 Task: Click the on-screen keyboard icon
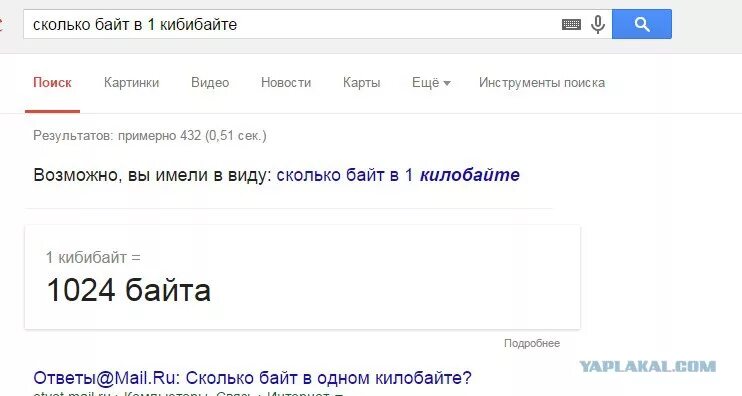(x=571, y=24)
